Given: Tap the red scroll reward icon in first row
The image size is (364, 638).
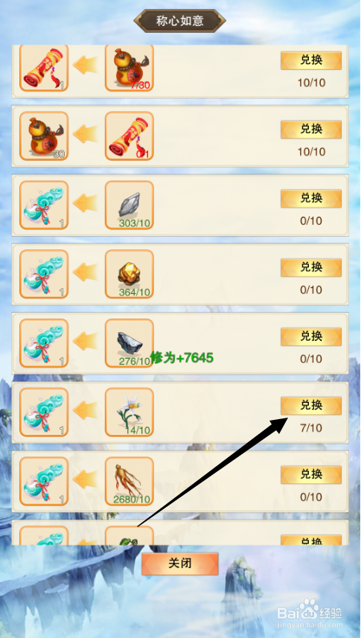Looking at the screenshot, I should pos(44,68).
